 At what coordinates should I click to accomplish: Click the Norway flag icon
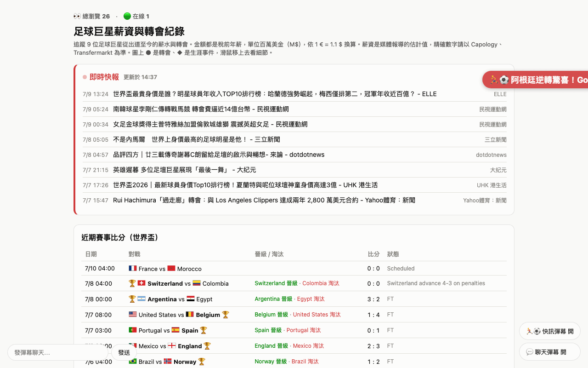coord(168,361)
